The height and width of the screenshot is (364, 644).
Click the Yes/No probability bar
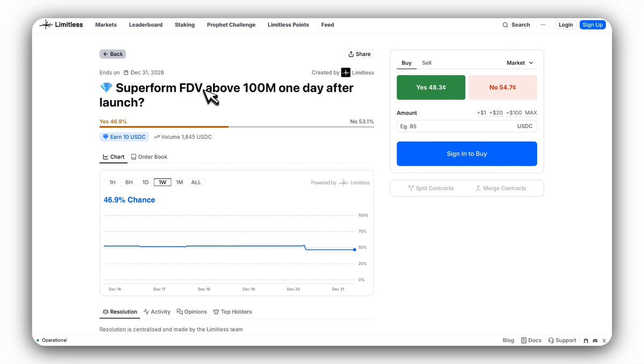pos(237,127)
